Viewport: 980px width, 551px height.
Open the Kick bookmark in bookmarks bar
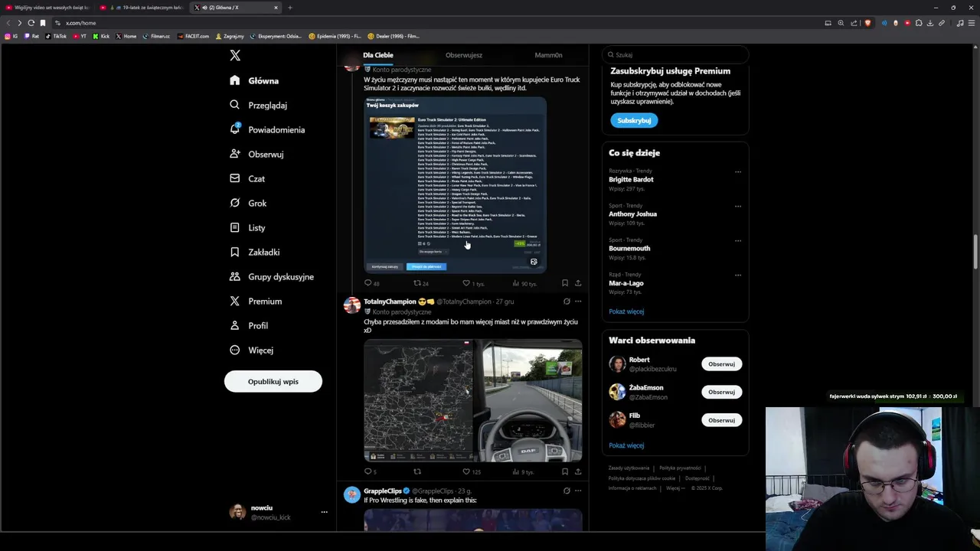tap(101, 36)
